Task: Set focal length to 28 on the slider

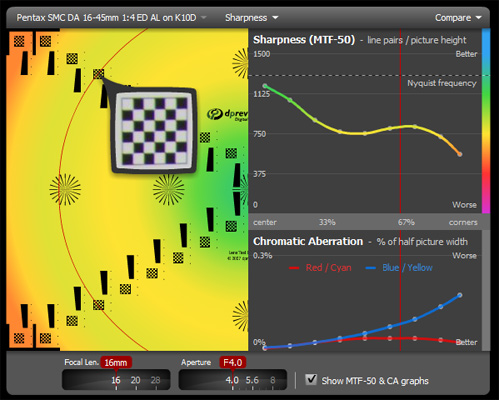Action: [155, 380]
